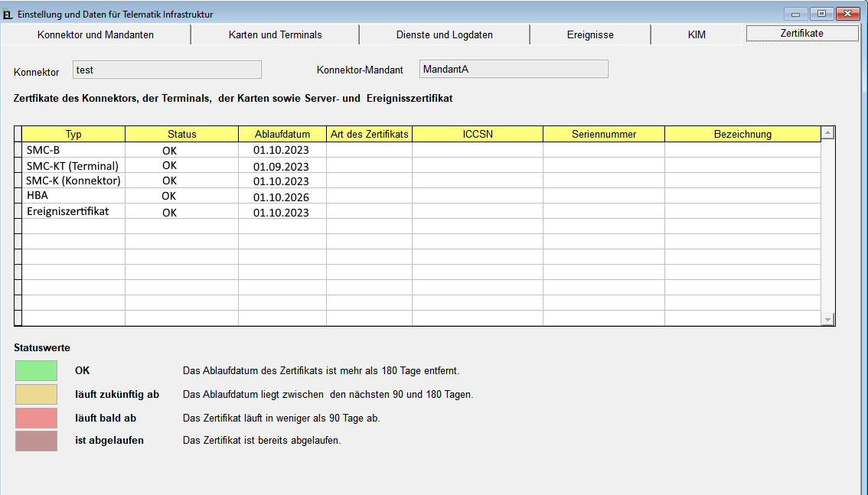Click the yellow 'läuft zukünftig ab' swatch
This screenshot has height=495, width=868.
(x=35, y=394)
